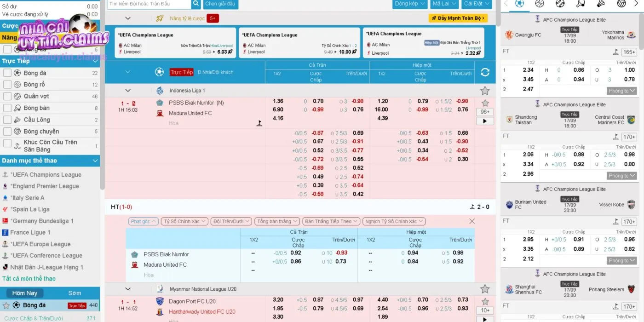Check the Bóng đá live checkbox
Viewport: 644px width, 322px height.
pos(7,73)
